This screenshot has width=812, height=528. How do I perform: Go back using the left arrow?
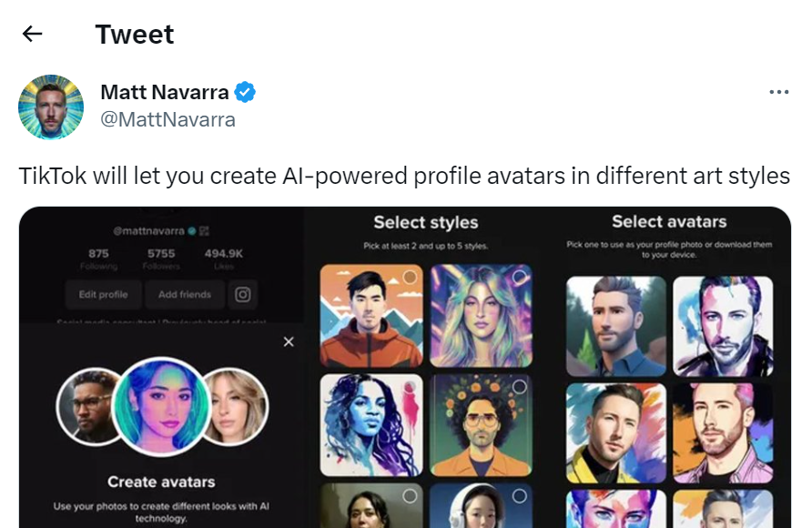pyautogui.click(x=33, y=35)
